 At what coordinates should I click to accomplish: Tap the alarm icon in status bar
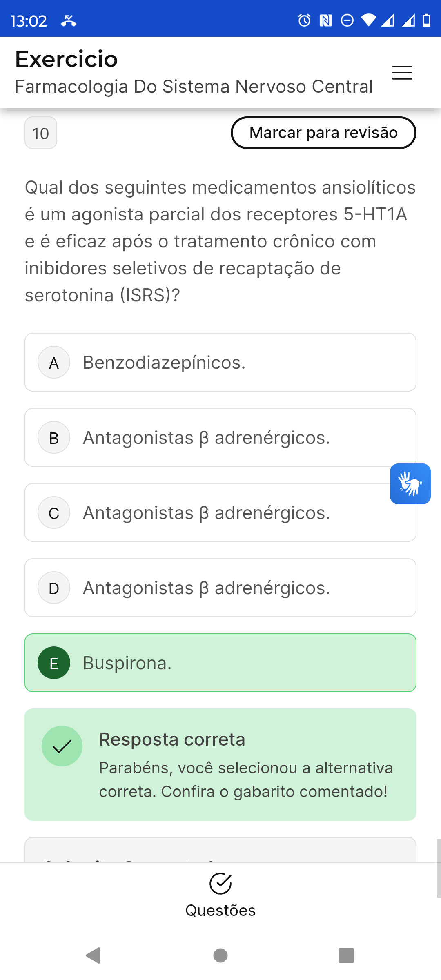(304, 20)
